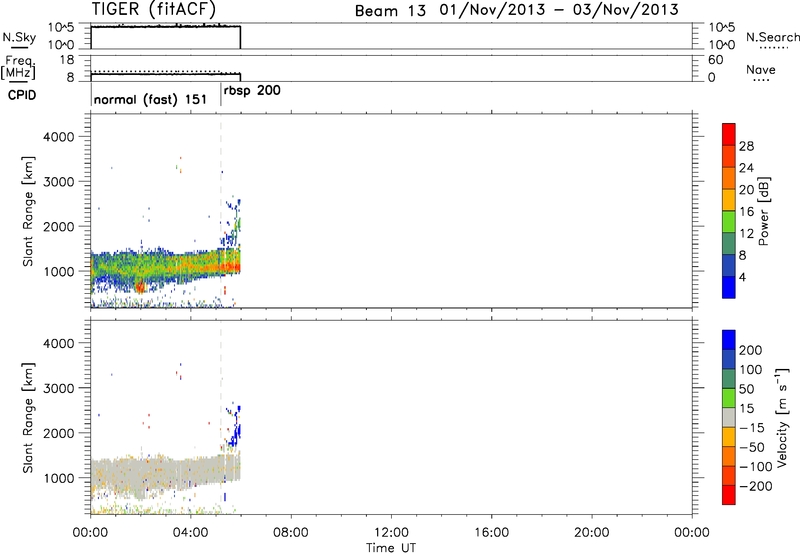Screen dimensions: 800x554
Task: Click the red high-power patch near 02:00 in the power panel
Action: [140, 287]
